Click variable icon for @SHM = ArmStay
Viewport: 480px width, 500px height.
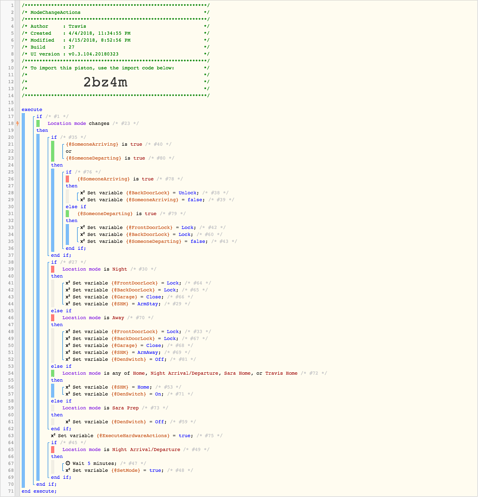pos(68,304)
